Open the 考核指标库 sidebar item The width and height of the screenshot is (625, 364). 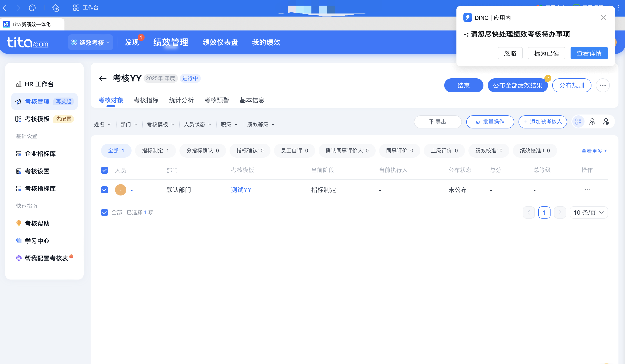(40, 189)
